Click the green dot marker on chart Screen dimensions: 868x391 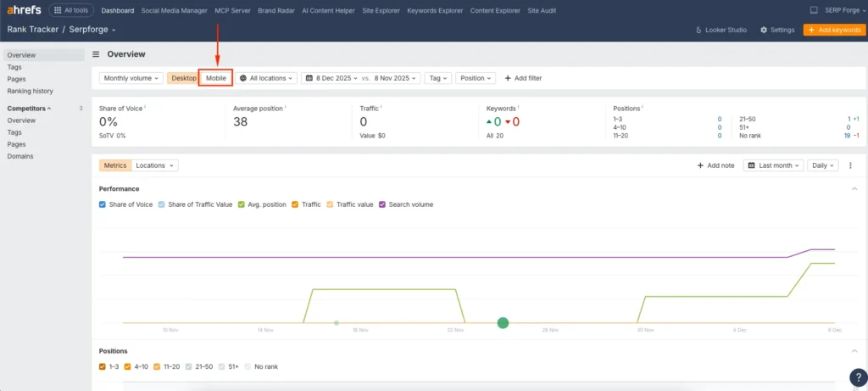pos(503,322)
